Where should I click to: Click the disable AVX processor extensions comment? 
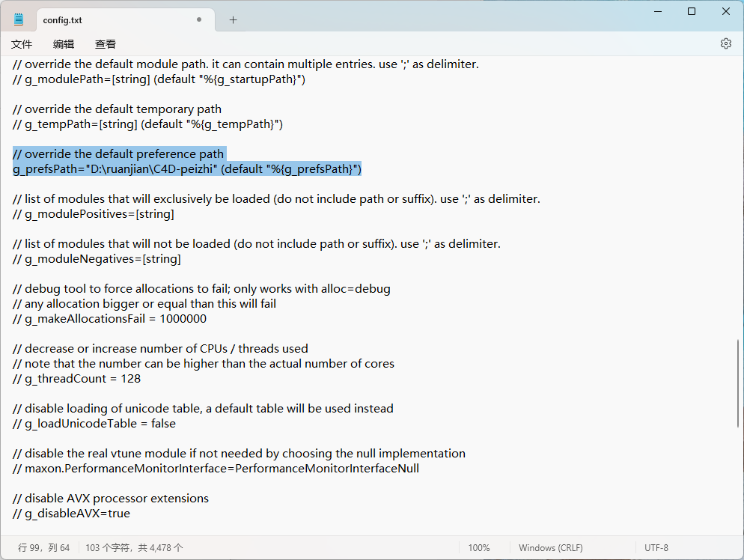tap(111, 499)
